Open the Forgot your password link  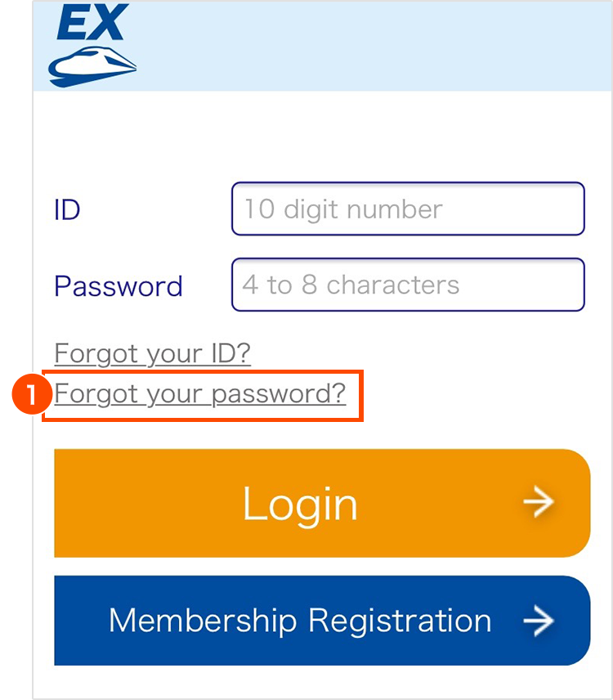[x=200, y=394]
